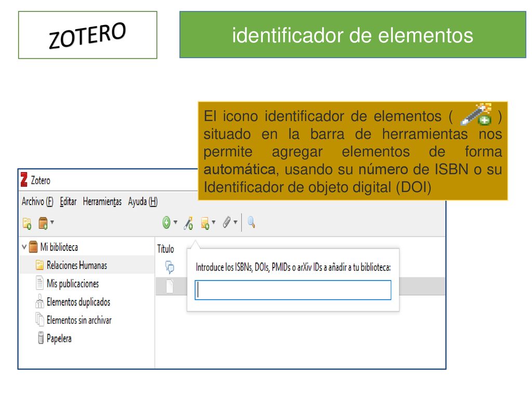Click the New Library box icon
Screen dimensions: 532x399
point(43,223)
